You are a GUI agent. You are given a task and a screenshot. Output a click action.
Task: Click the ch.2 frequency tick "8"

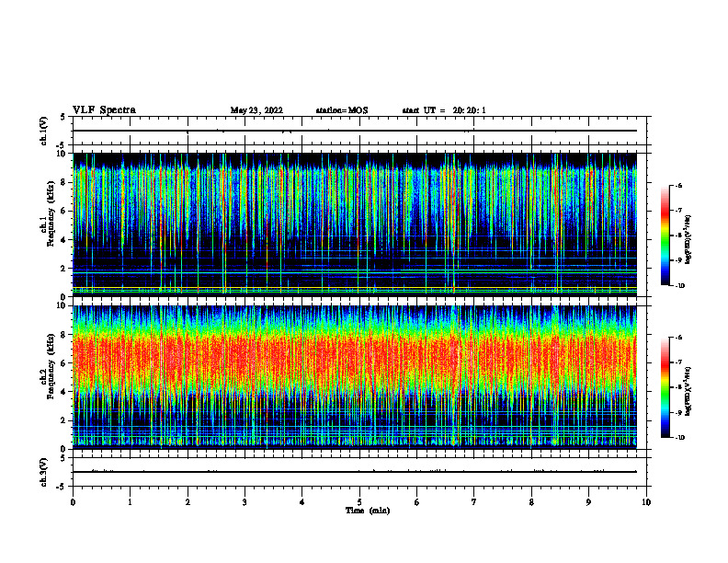click(x=64, y=335)
